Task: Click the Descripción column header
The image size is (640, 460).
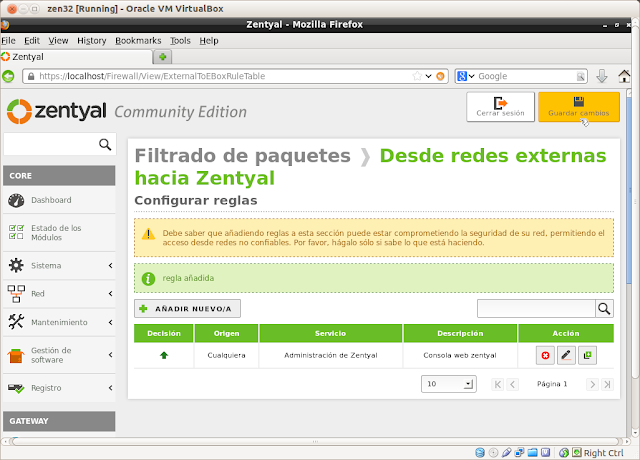Action: pos(460,333)
